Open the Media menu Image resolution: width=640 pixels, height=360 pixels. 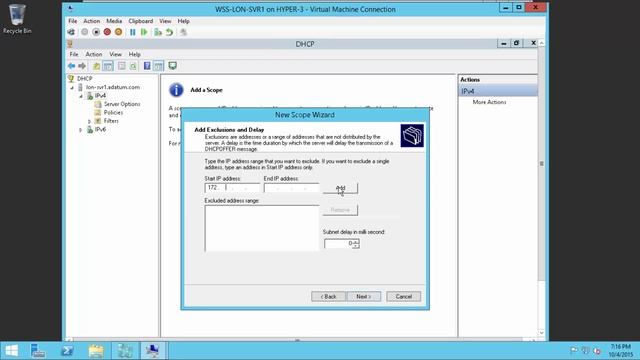pos(114,21)
